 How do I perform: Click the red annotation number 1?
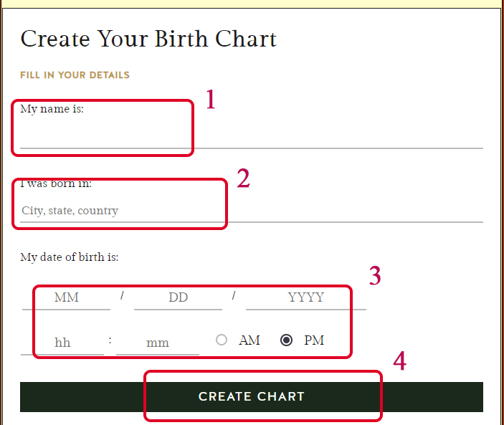(210, 100)
